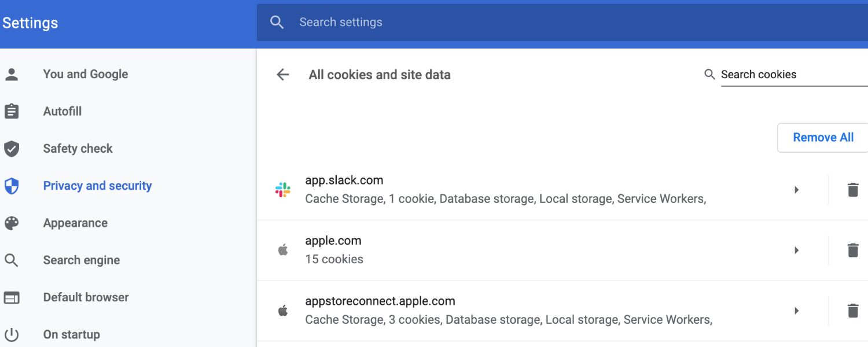The image size is (868, 347).
Task: Expand details for app.slack.com
Action: 797,189
